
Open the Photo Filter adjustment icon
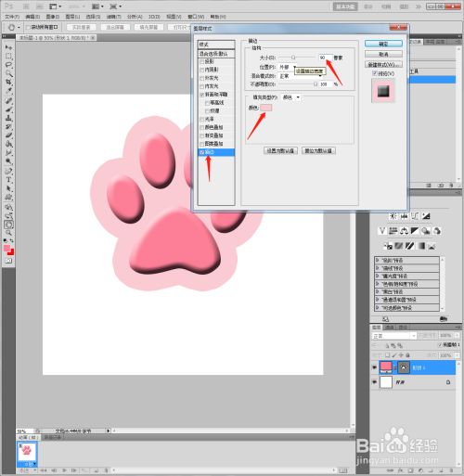426,231
